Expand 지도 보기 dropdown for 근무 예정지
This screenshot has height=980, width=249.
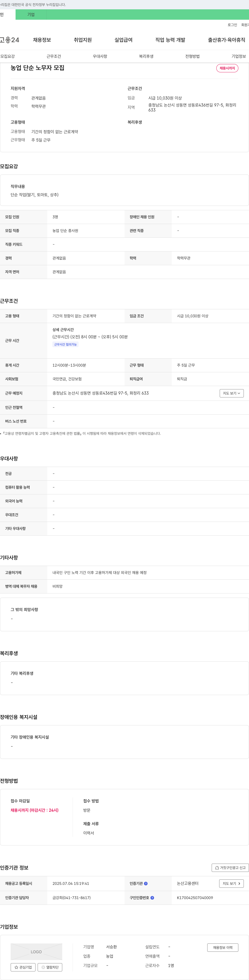point(231,393)
